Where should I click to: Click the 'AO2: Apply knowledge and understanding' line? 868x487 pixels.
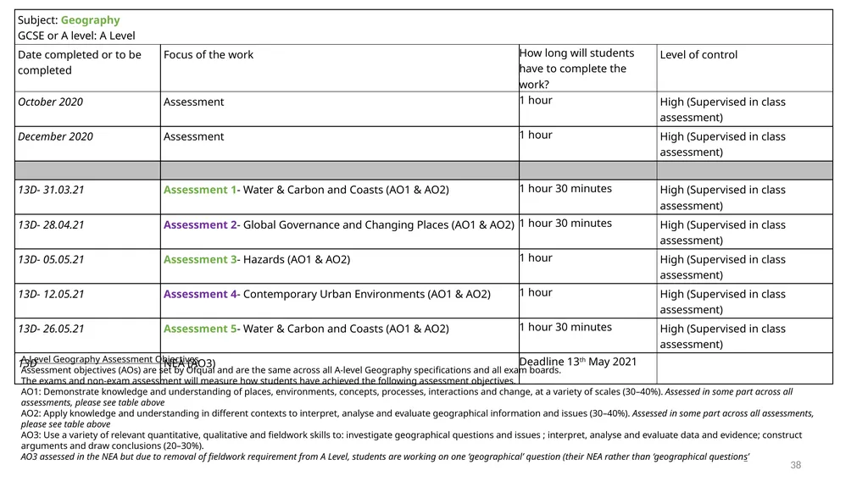417,419
